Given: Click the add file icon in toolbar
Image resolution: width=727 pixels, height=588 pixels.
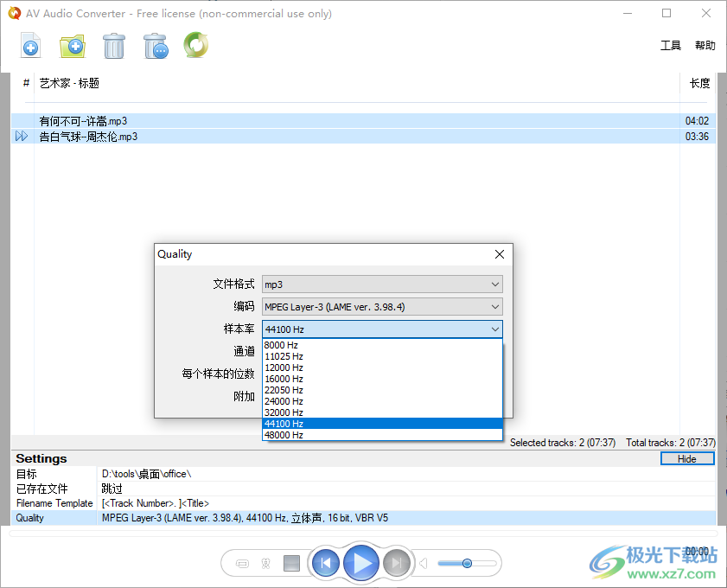Looking at the screenshot, I should click(30, 46).
